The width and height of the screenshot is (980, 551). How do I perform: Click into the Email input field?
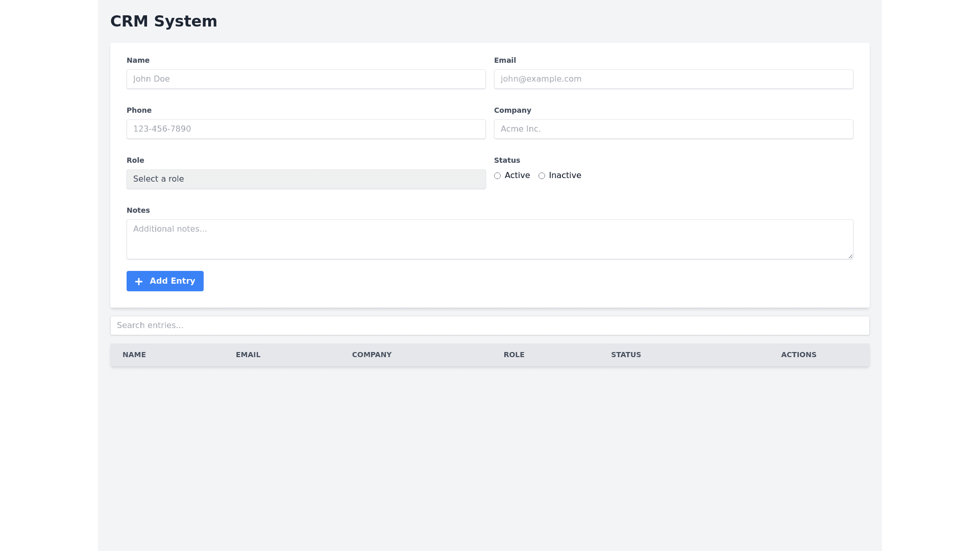[x=673, y=79]
